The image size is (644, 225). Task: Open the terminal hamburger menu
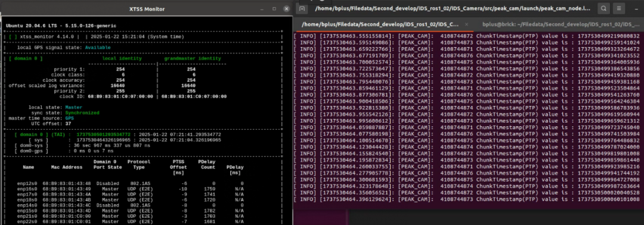(x=619, y=8)
